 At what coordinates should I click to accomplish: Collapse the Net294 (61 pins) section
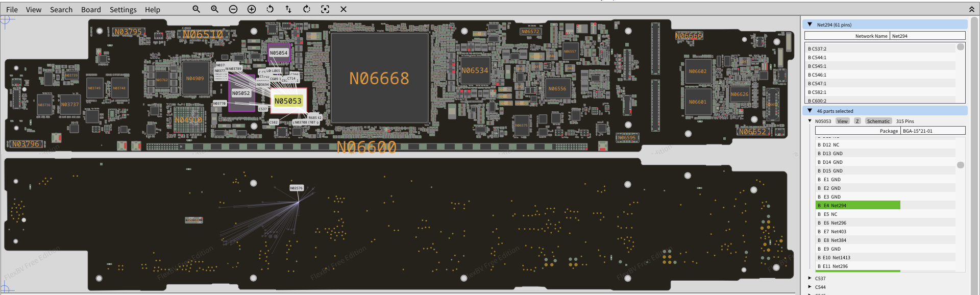click(810, 24)
